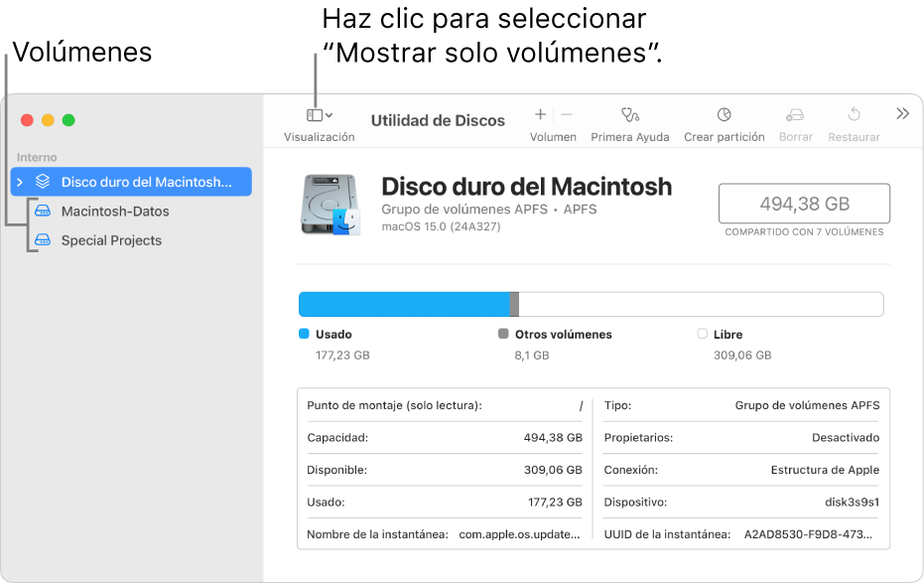Click the Macintosh-Datos drive icon
This screenshot has width=924, height=584.
click(43, 211)
